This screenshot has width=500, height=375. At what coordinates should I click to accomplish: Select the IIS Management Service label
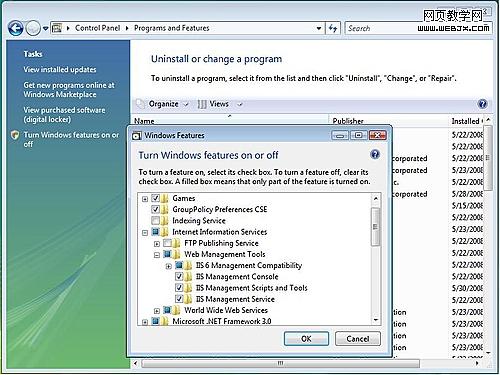[x=235, y=299]
